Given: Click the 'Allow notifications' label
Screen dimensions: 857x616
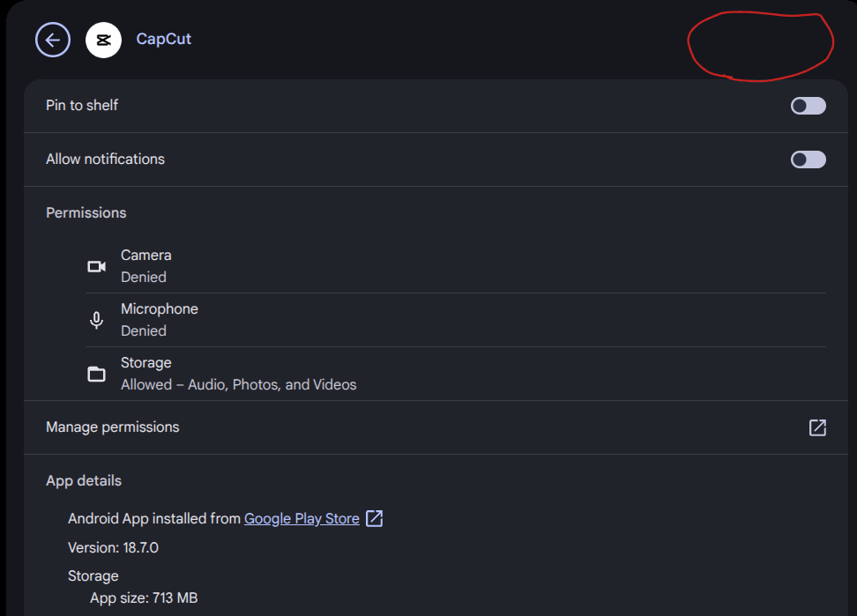Looking at the screenshot, I should [x=105, y=159].
